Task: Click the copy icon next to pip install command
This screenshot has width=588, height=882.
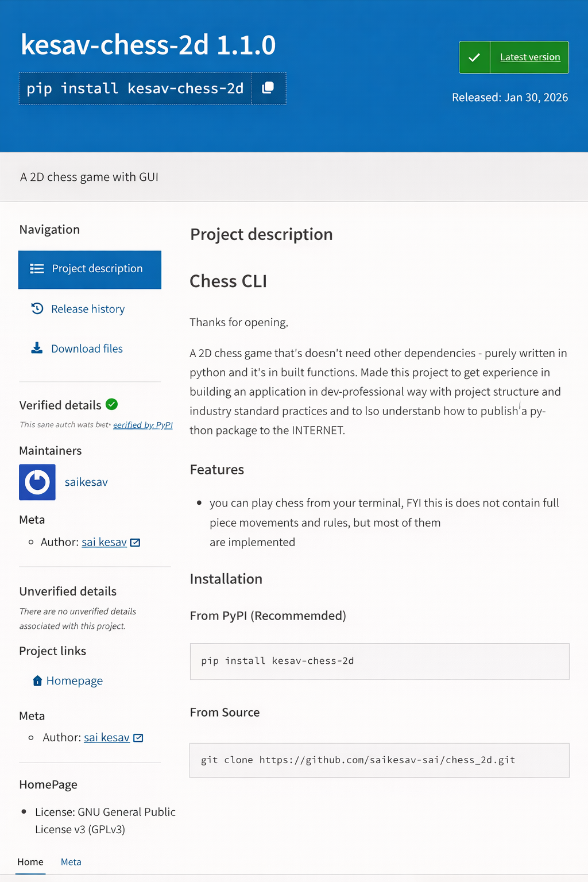Action: tap(268, 88)
